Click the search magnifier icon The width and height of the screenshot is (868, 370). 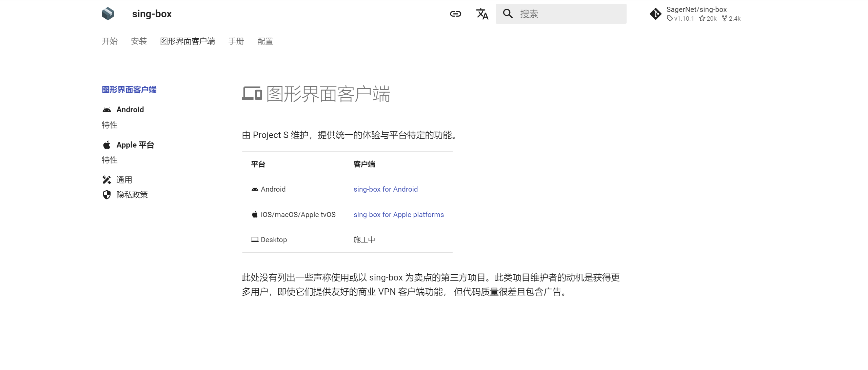tap(508, 14)
